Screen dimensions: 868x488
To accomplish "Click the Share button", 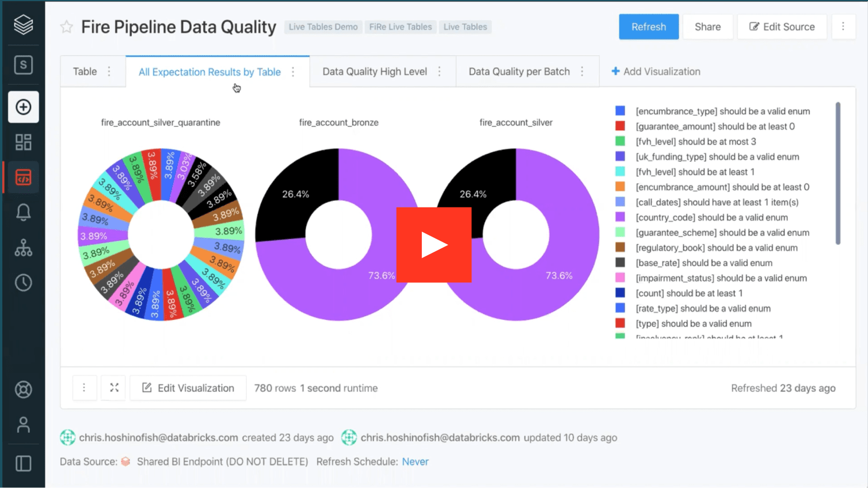I will [x=707, y=27].
